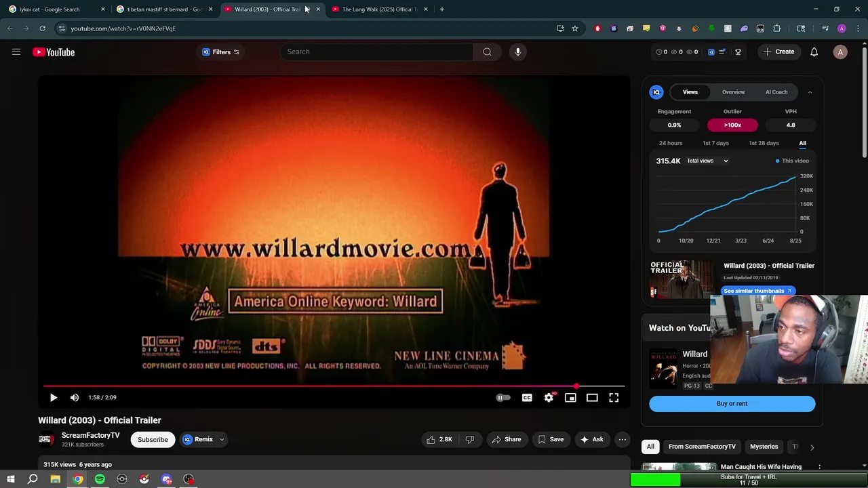Viewport: 868px width, 488px height.
Task: Open the vidIQ trophy icon in header
Action: pos(738,52)
